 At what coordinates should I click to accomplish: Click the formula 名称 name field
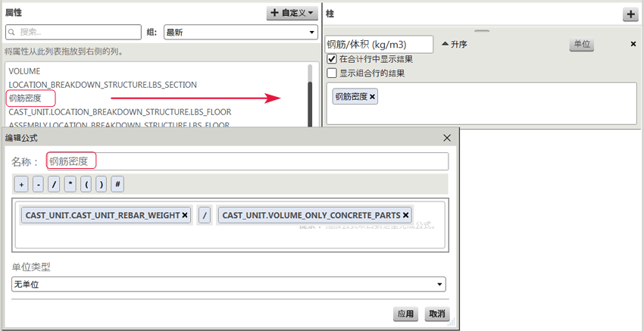click(x=247, y=161)
